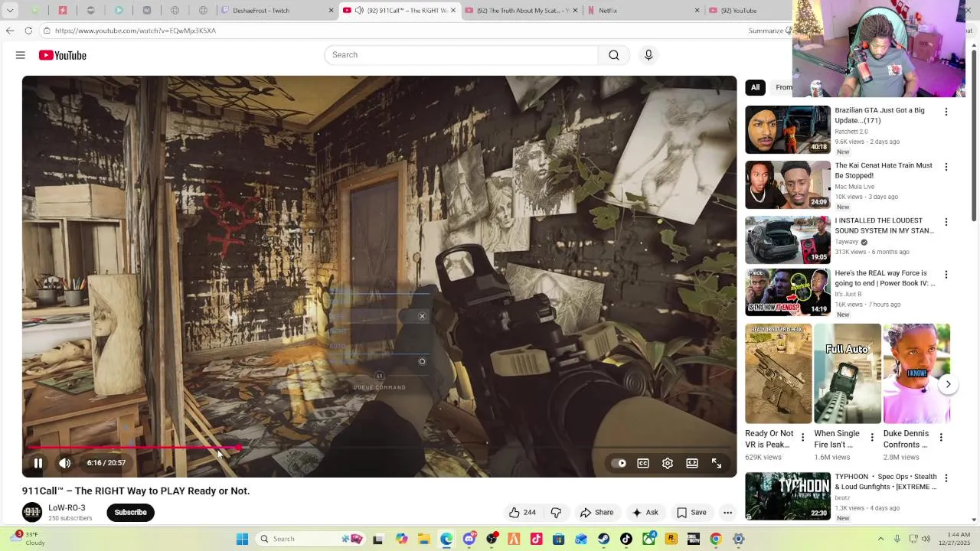
Task: Show hidden system tray icons
Action: (x=880, y=540)
